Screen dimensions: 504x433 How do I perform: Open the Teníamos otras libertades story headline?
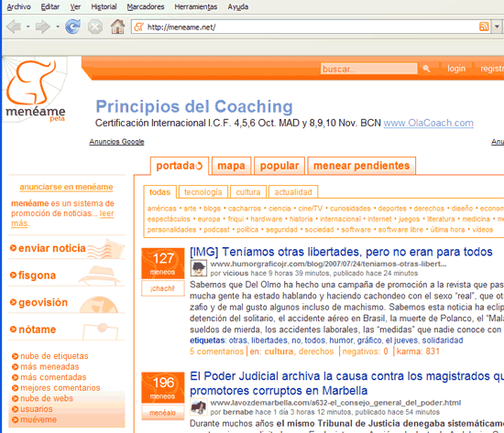tap(341, 252)
